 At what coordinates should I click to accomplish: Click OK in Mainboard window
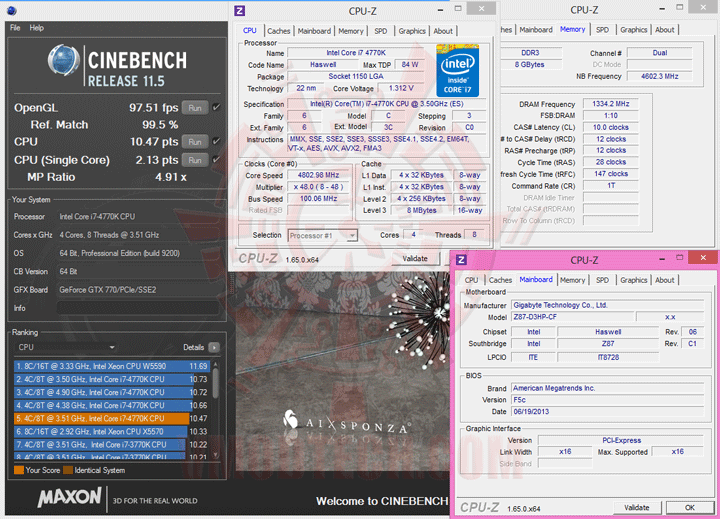(x=690, y=508)
